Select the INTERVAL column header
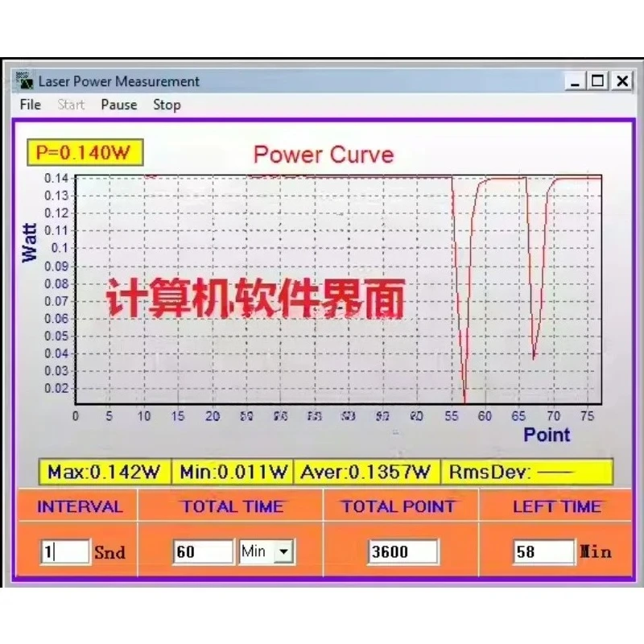This screenshot has width=644, height=644. [80, 506]
